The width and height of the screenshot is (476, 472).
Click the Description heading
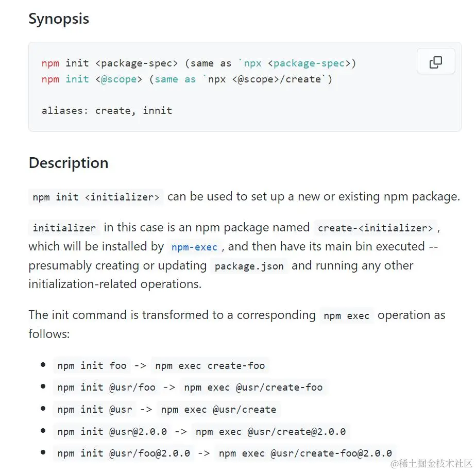[x=69, y=163]
